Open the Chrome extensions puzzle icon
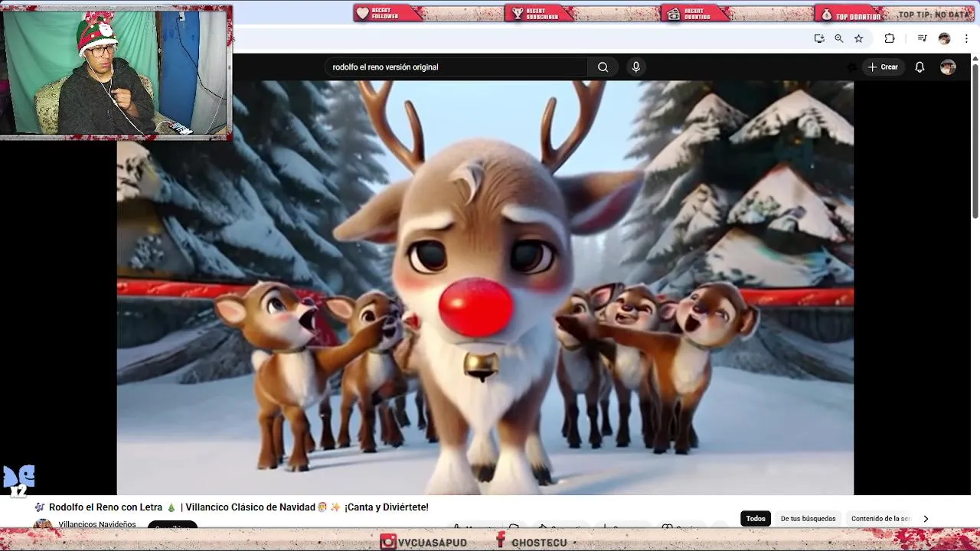Viewport: 980px width, 551px height. point(890,38)
